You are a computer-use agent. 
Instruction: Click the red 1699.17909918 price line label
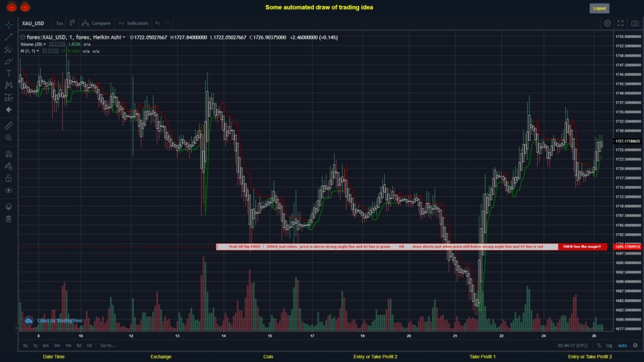(628, 246)
